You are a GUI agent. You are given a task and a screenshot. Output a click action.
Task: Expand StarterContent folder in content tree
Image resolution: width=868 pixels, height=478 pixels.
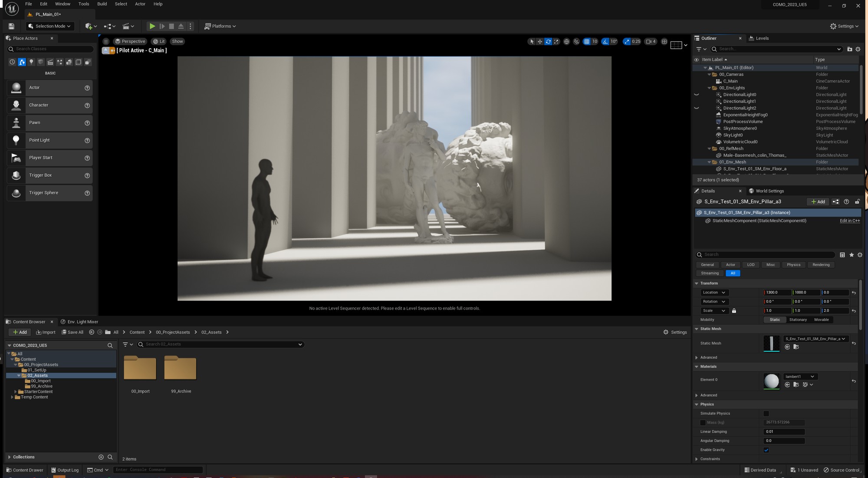coord(16,392)
